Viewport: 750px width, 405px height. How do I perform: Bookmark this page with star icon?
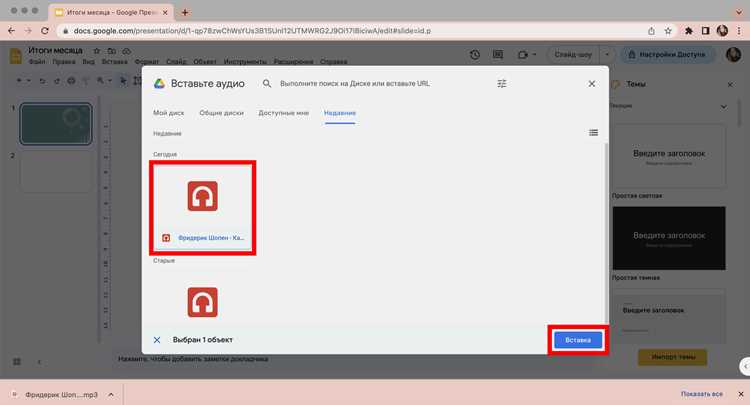668,31
